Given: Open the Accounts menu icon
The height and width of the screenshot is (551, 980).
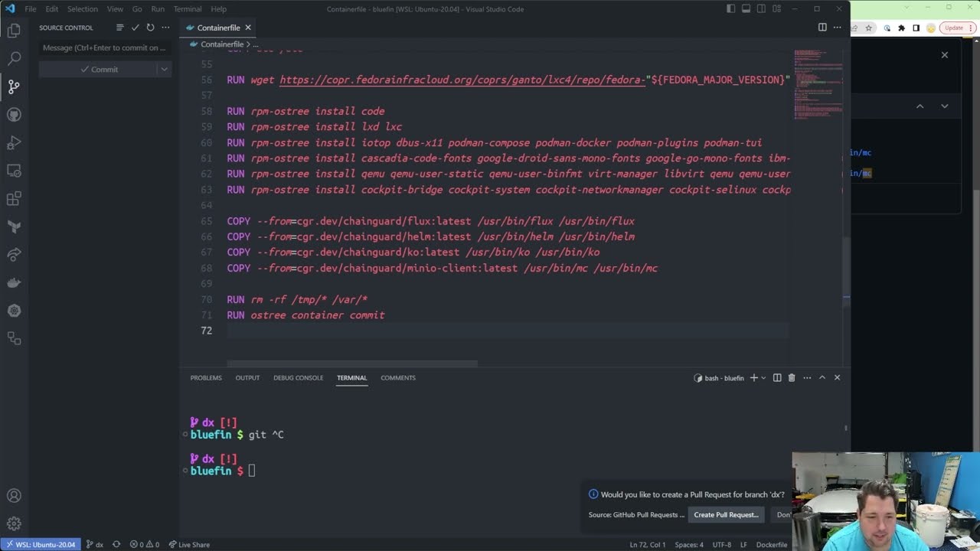Looking at the screenshot, I should [x=14, y=496].
